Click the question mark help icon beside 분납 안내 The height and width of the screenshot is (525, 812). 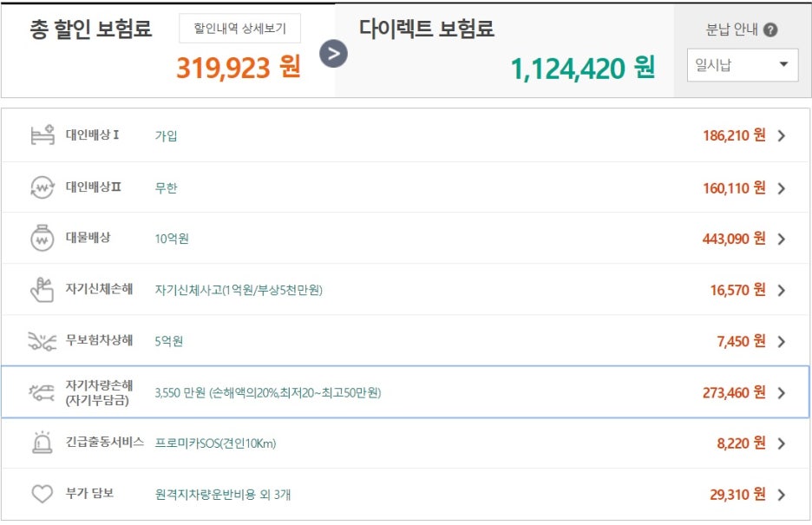point(770,30)
